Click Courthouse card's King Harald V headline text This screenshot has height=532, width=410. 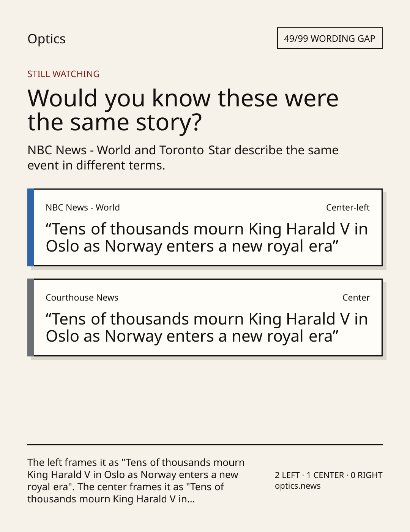(x=207, y=328)
